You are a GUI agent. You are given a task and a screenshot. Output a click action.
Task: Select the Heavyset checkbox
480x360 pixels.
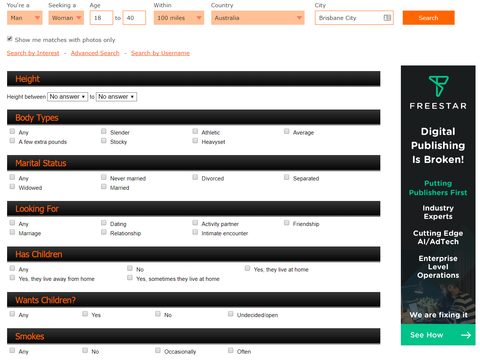click(195, 141)
